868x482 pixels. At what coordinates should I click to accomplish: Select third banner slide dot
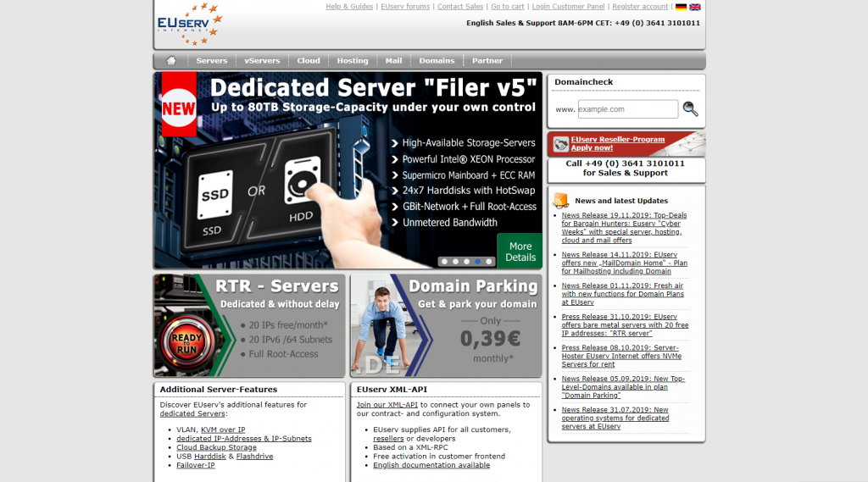[466, 261]
